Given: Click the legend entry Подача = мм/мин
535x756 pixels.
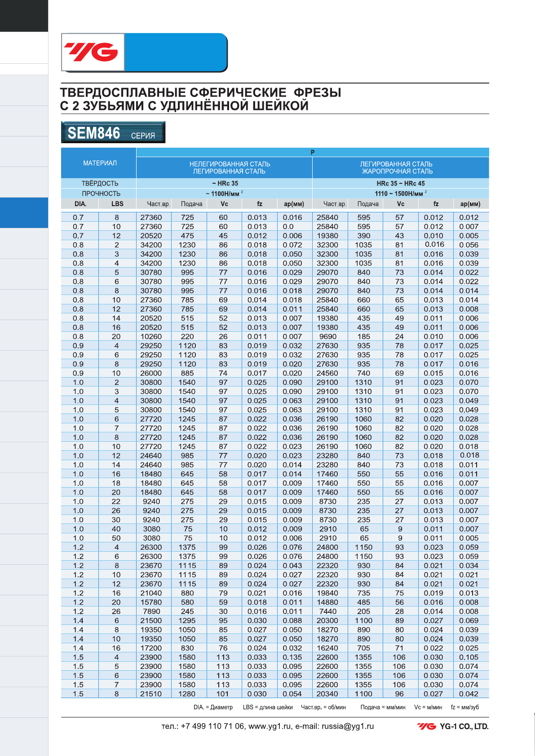Looking at the screenshot, I should tap(383, 707).
